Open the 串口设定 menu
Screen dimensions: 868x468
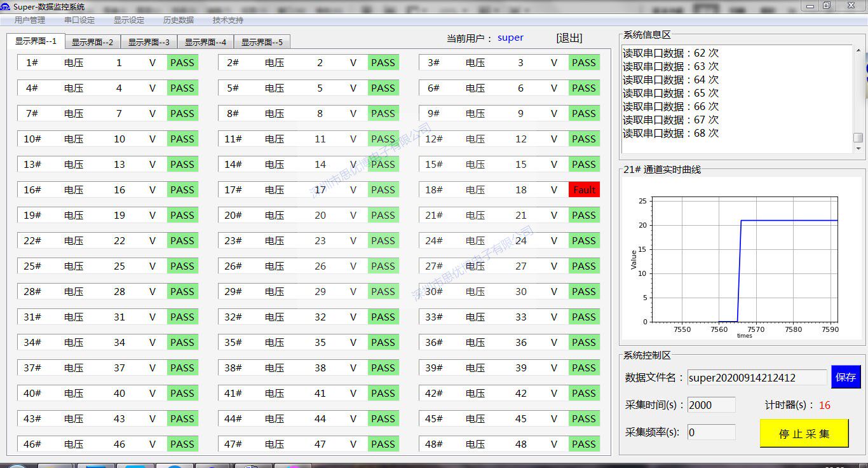79,20
